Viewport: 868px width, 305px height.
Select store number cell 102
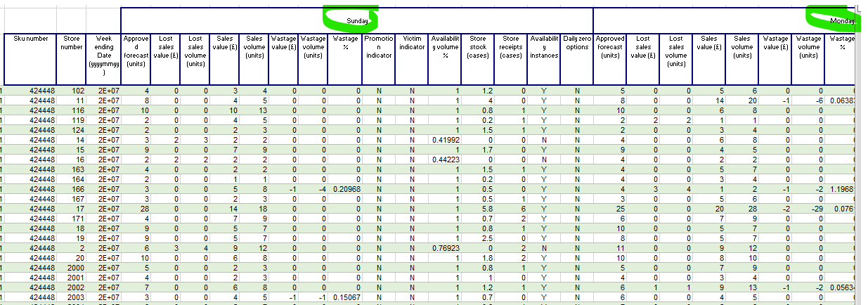[70, 91]
